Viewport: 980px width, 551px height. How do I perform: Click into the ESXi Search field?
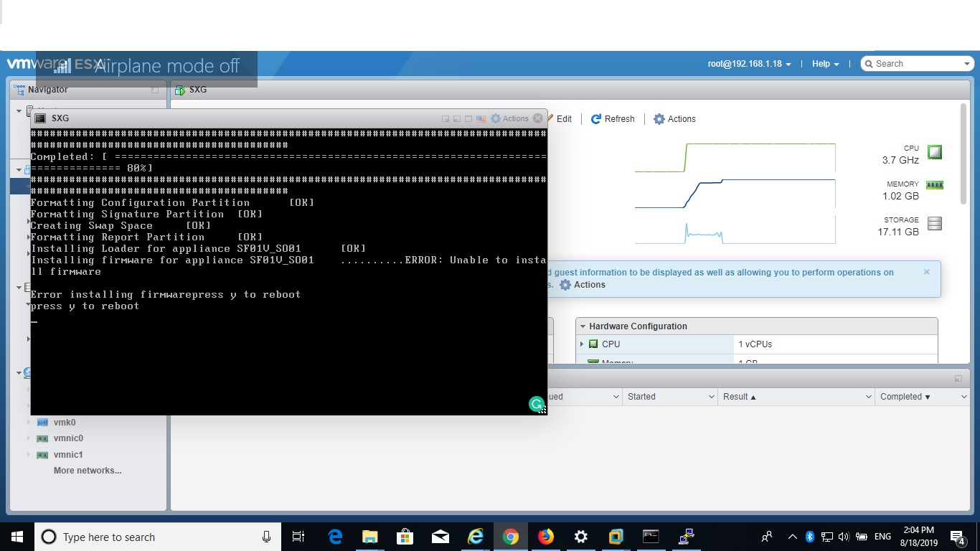(x=918, y=64)
